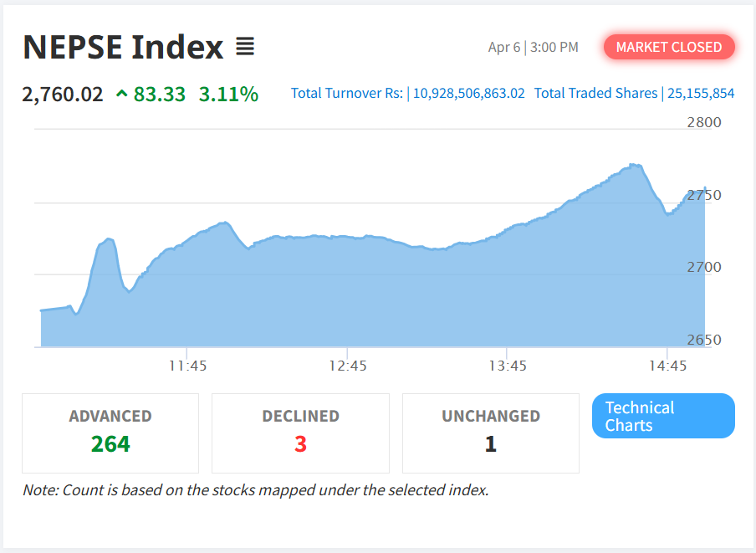Click the 11:45 time axis marker

click(x=187, y=366)
